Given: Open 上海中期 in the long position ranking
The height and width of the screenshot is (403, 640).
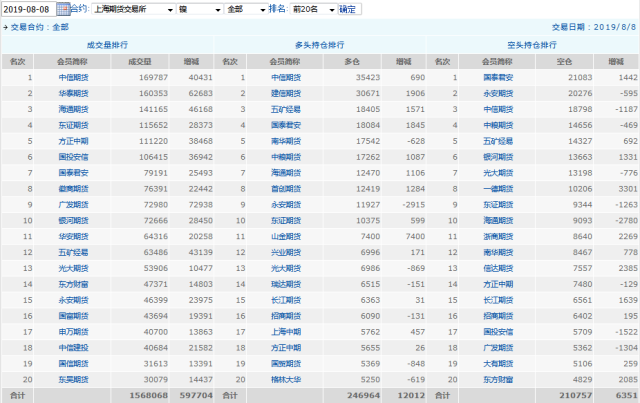Looking at the screenshot, I should tap(286, 332).
